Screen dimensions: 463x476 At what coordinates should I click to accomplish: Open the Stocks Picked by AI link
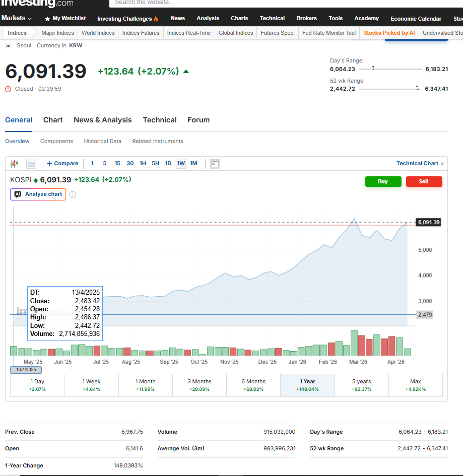pyautogui.click(x=389, y=33)
